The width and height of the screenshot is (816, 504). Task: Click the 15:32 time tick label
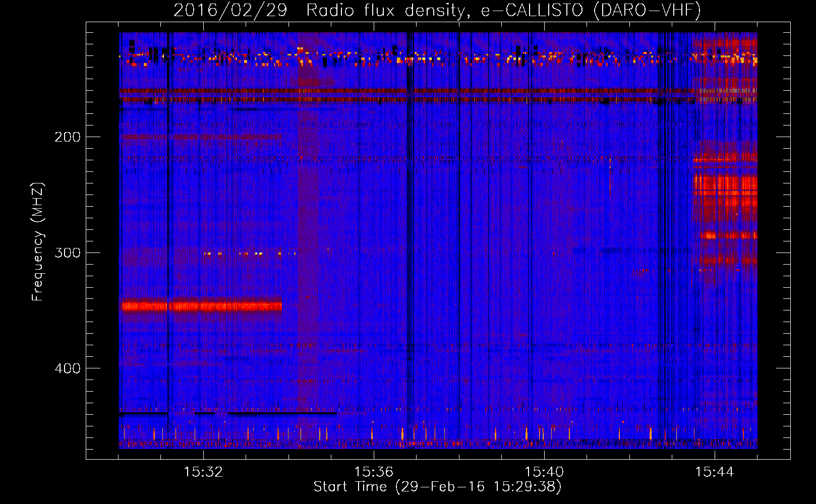pyautogui.click(x=203, y=472)
